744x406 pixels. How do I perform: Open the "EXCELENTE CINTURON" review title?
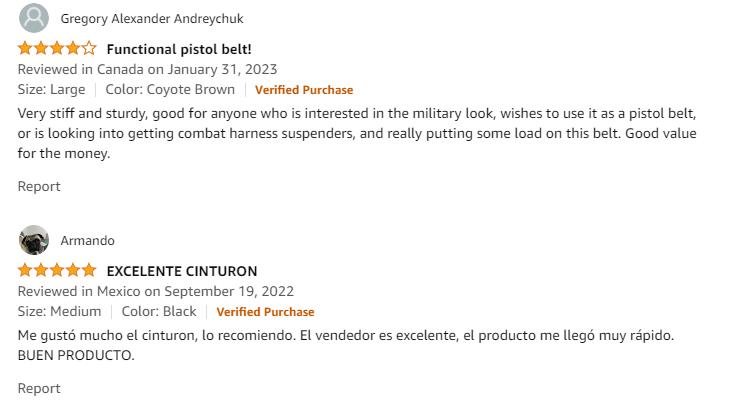coord(182,271)
